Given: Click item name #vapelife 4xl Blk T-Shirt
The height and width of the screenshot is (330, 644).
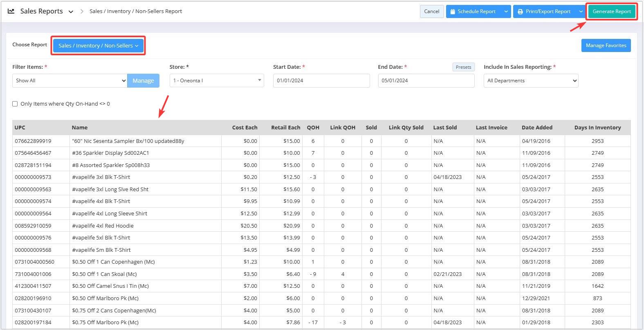Looking at the screenshot, I should [x=101, y=201].
